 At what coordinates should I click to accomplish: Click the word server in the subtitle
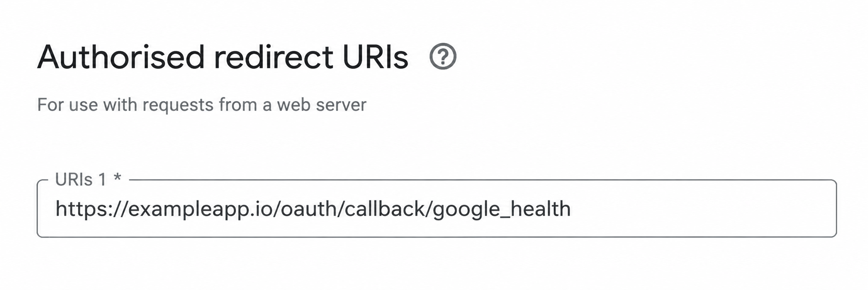click(341, 106)
